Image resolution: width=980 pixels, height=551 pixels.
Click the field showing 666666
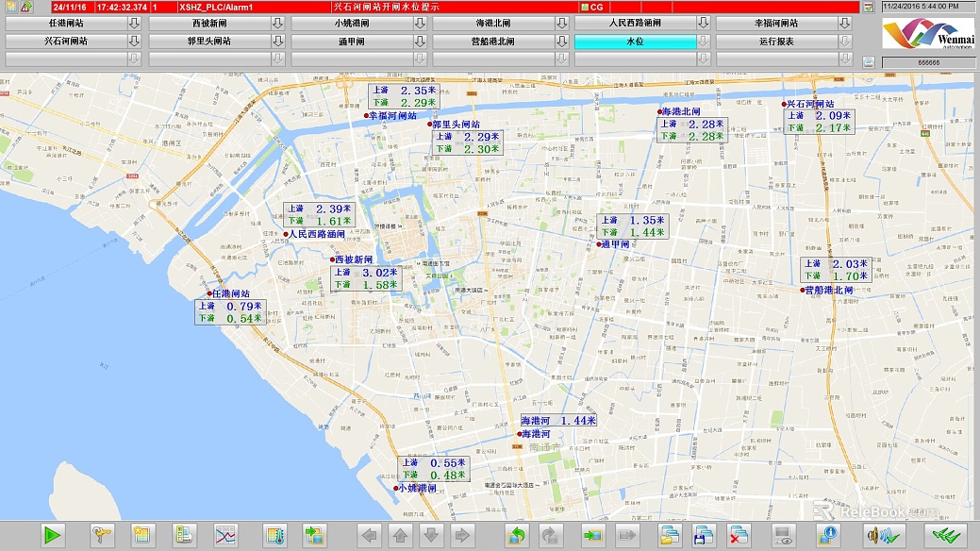coord(928,62)
